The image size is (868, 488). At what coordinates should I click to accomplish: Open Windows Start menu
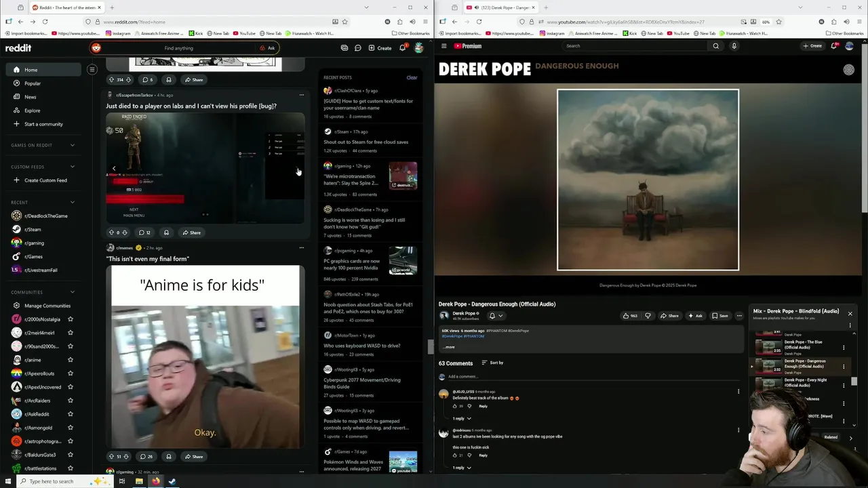[x=9, y=481]
